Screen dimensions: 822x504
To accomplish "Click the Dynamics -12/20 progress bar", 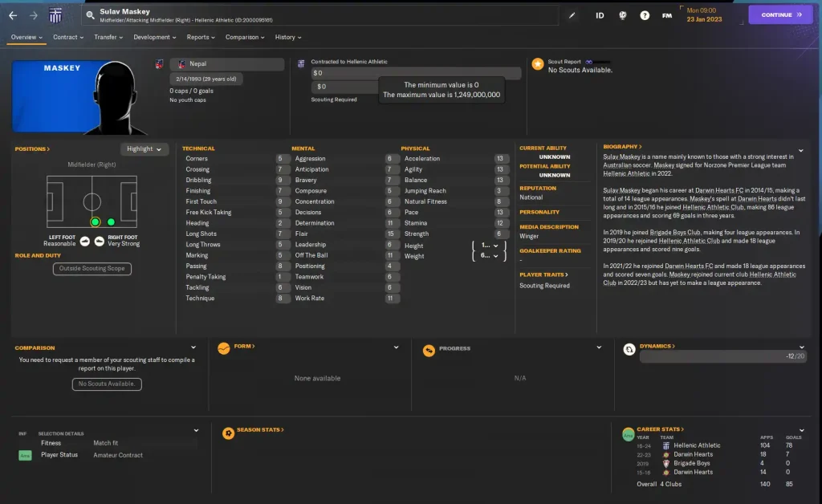I will click(x=723, y=357).
